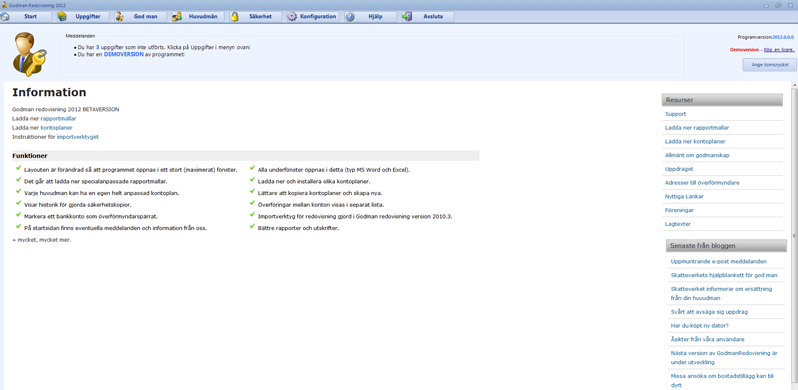Open Support in Resurser panel
798x390 pixels.
tap(675, 114)
